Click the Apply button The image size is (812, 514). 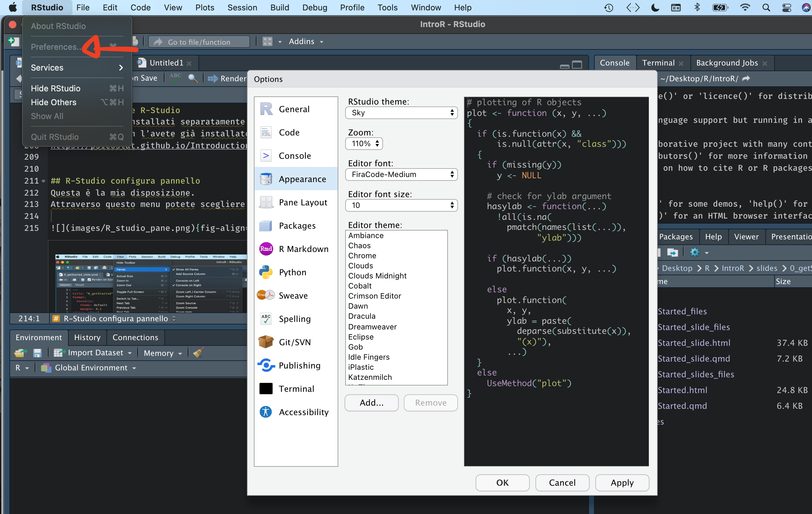[x=622, y=483]
